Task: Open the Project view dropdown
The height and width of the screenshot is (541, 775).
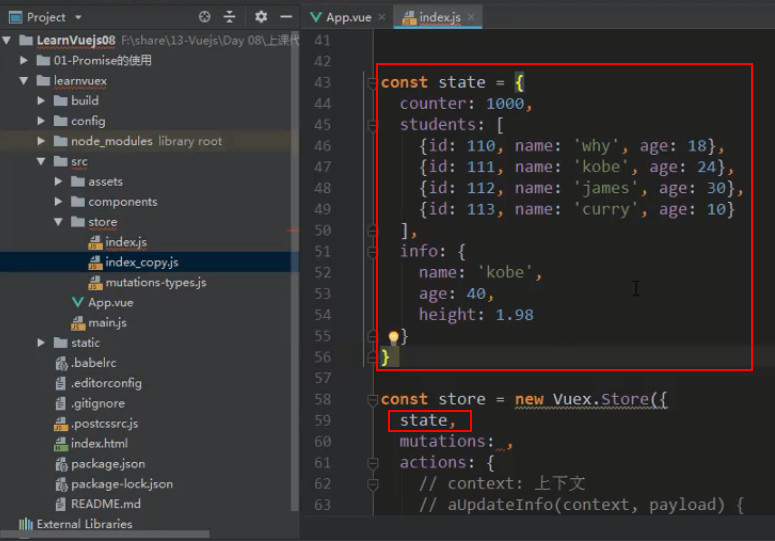Action: tap(78, 18)
